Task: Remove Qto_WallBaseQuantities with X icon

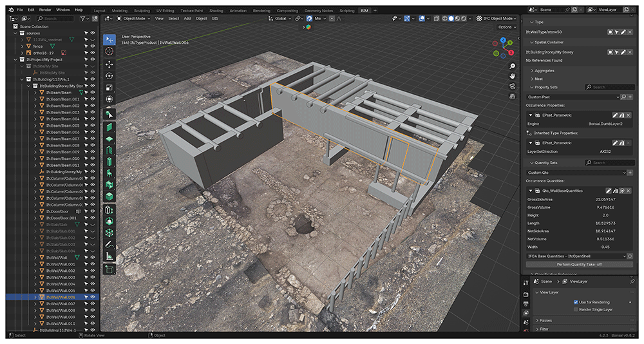Action: pos(629,191)
